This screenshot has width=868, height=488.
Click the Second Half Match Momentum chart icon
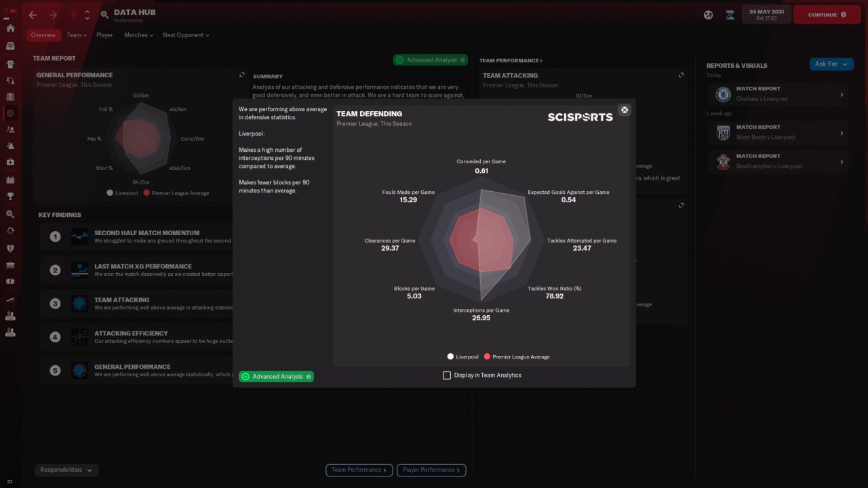[x=79, y=237]
